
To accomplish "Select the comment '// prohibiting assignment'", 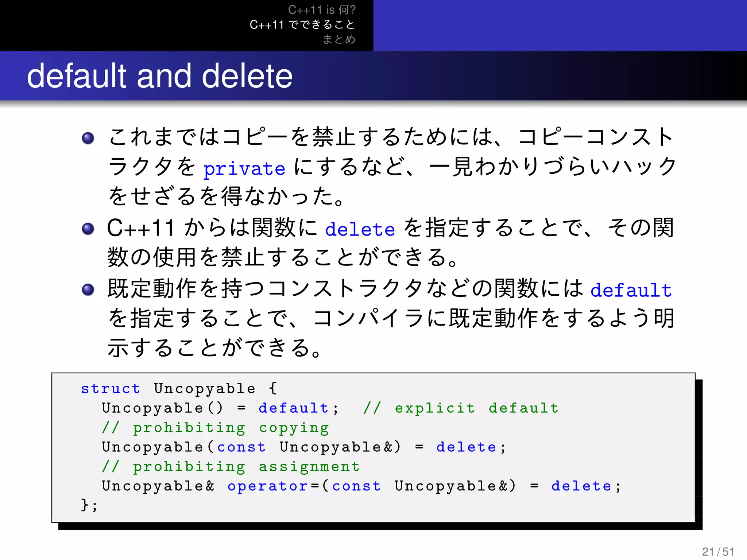I will pos(231,467).
